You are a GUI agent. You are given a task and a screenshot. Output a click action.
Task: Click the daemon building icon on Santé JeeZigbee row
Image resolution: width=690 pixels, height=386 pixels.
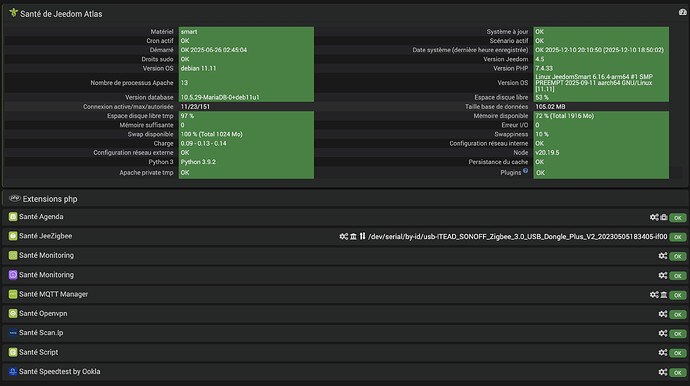(353, 236)
